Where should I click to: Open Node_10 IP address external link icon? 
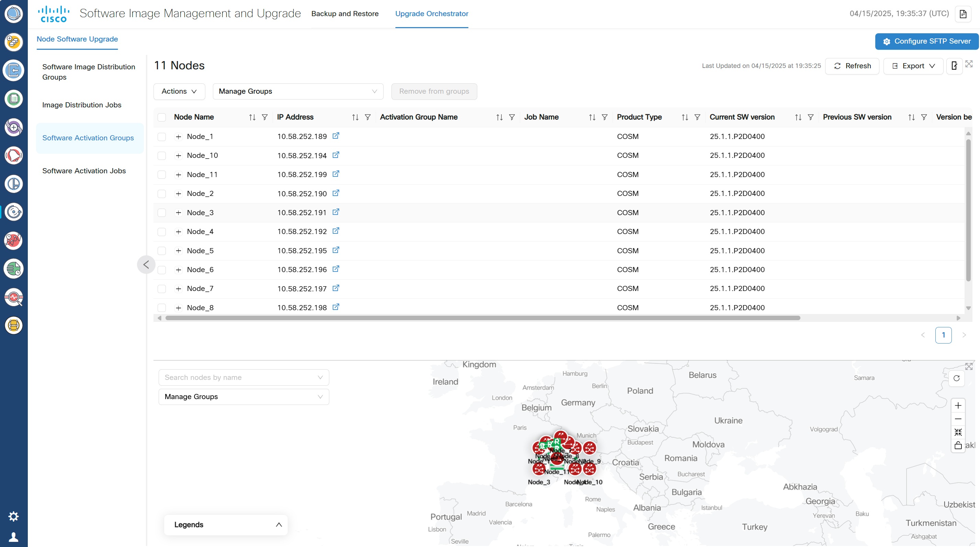point(335,155)
